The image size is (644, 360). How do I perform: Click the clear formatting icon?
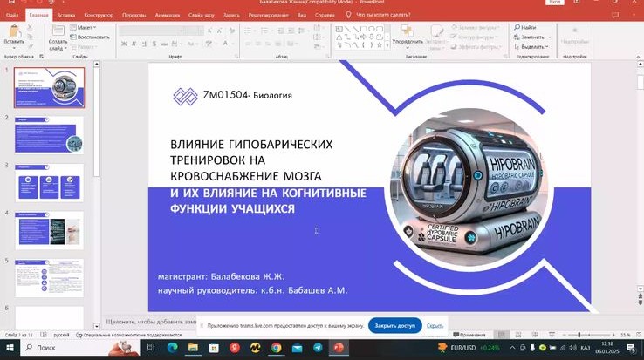point(232,31)
